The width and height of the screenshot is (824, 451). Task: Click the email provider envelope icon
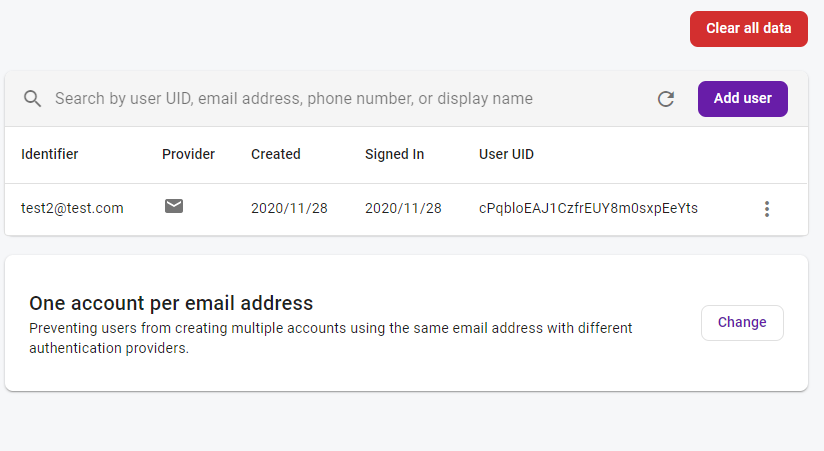click(174, 206)
